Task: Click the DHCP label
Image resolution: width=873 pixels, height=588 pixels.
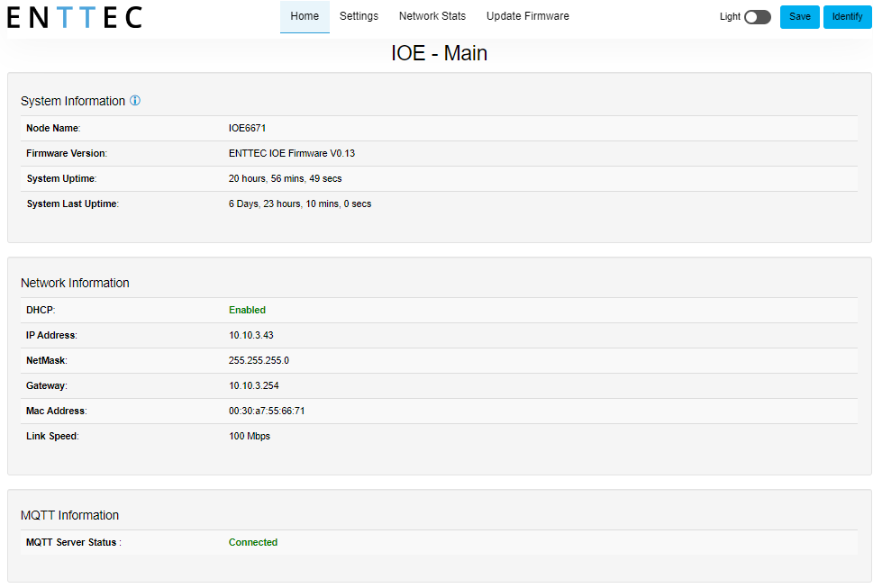Action: [x=41, y=311]
